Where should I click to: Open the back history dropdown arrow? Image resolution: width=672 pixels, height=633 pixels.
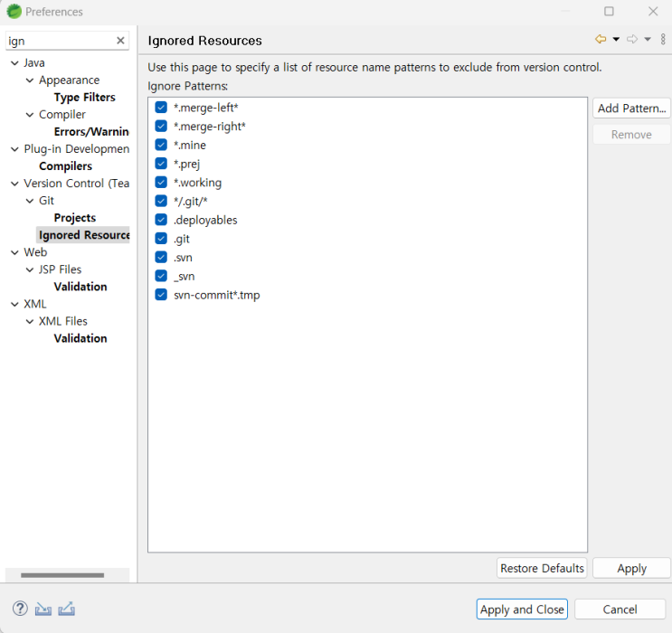pos(616,39)
